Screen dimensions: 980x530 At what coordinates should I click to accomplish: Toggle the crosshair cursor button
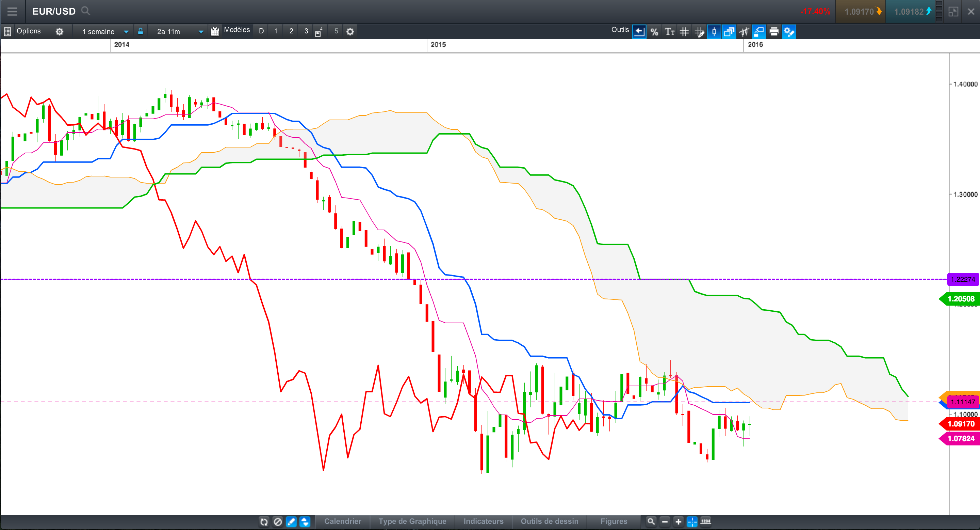point(692,521)
